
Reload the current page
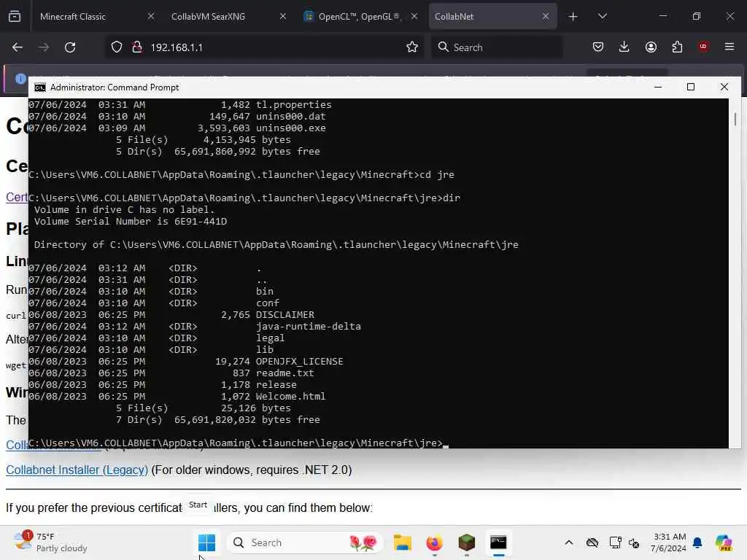(70, 47)
